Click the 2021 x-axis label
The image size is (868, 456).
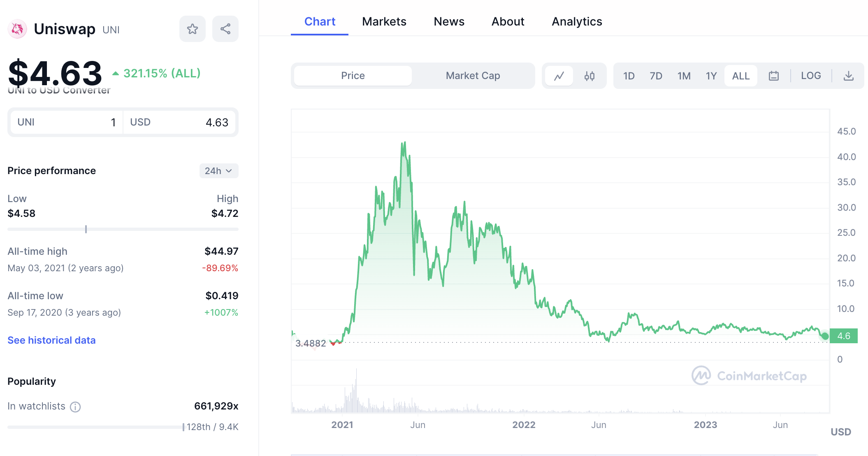click(x=342, y=425)
